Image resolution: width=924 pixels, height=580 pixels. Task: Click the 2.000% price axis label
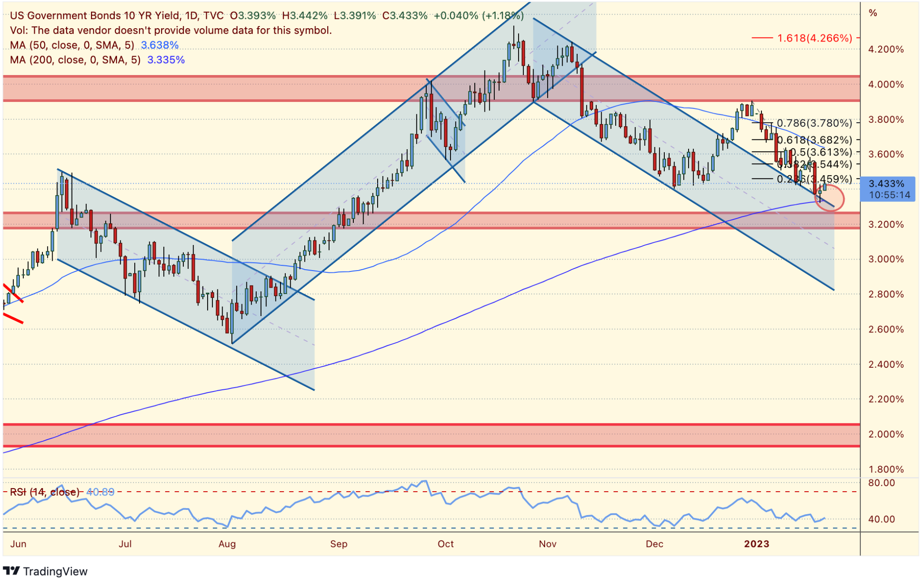coord(886,435)
